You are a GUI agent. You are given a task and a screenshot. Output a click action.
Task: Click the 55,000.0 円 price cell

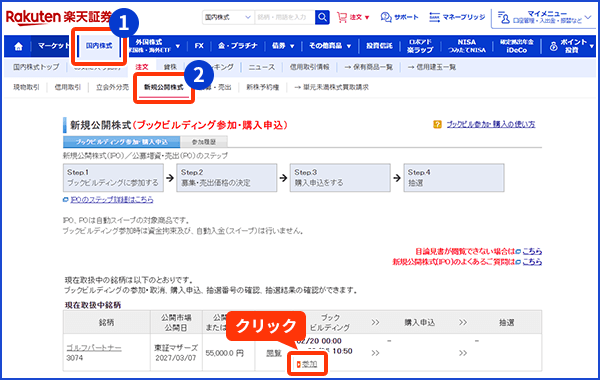tap(224, 353)
